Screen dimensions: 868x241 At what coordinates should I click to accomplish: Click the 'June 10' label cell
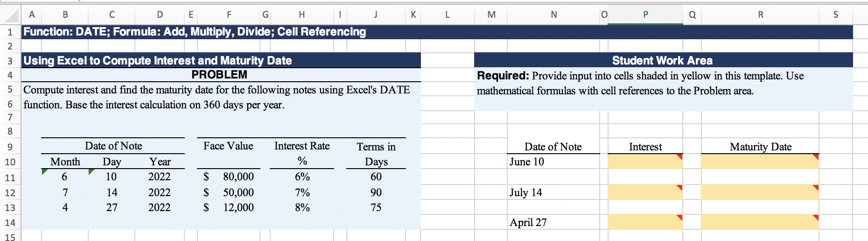553,162
